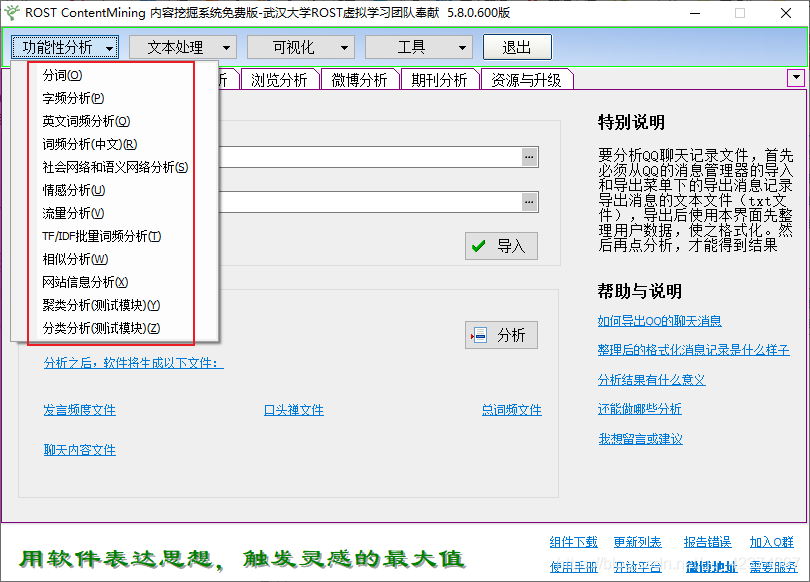This screenshot has height=582, width=810.
Task: Select 字频分析(P) menu item
Action: point(73,98)
